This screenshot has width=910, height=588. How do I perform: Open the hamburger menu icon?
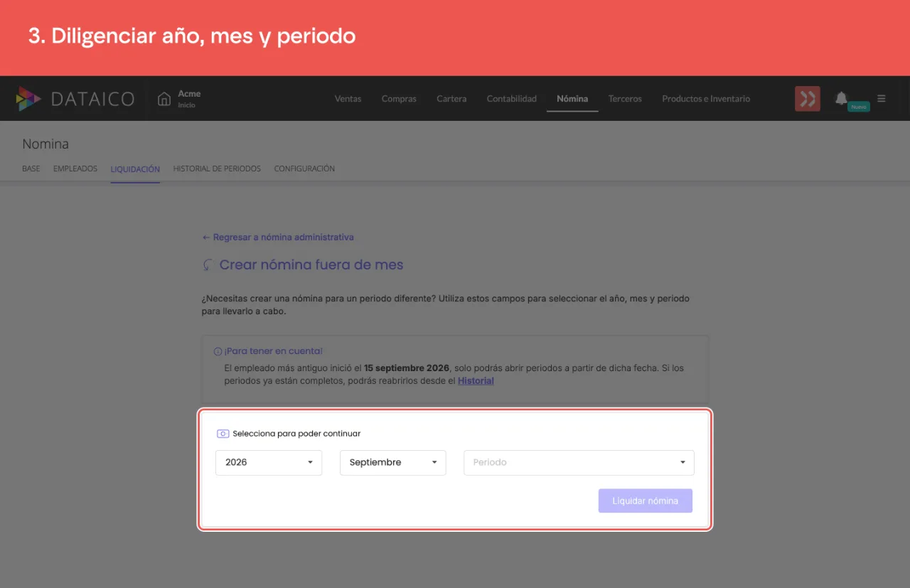tap(882, 99)
